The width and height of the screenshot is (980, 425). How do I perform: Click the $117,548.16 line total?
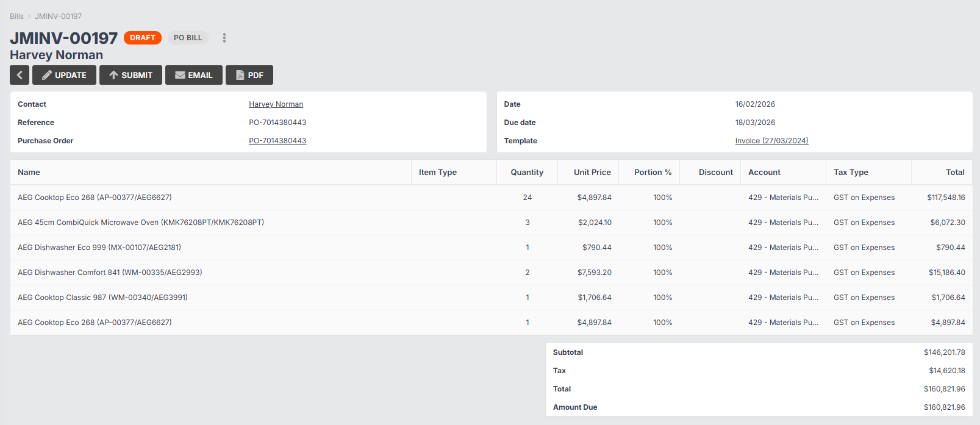pos(946,198)
